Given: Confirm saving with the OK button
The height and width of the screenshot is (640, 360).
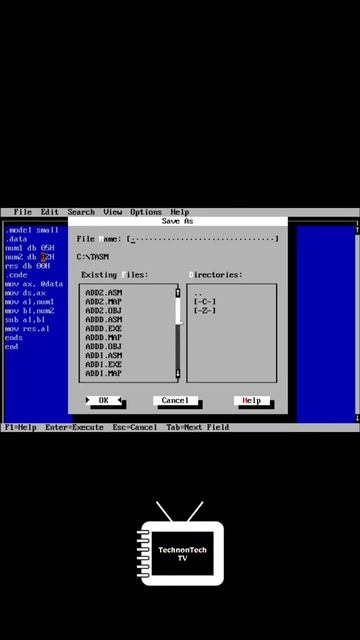Looking at the screenshot, I should pos(104,400).
